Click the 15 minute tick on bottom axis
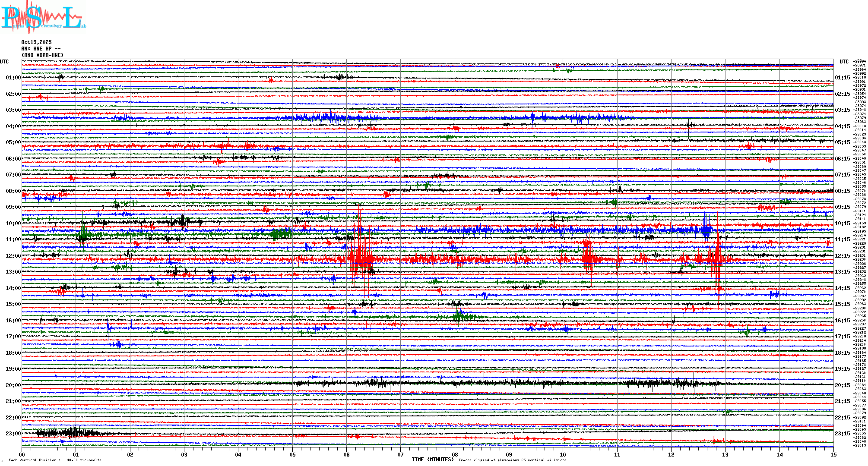This screenshot has width=868, height=466. 833,454
